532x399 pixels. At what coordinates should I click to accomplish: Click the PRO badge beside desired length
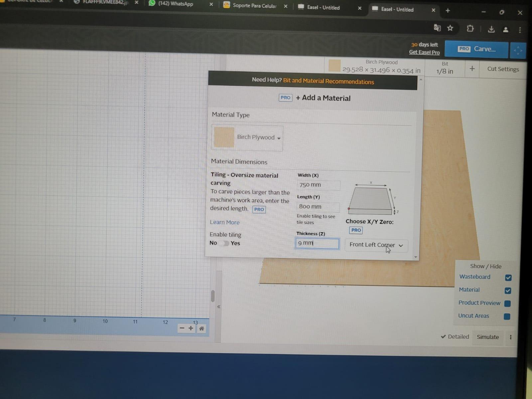(x=259, y=209)
